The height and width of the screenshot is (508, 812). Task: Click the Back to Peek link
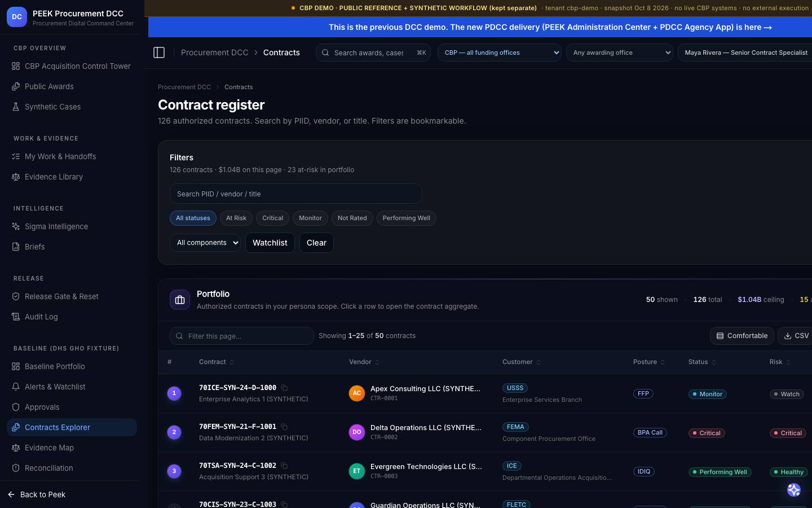[x=37, y=494]
